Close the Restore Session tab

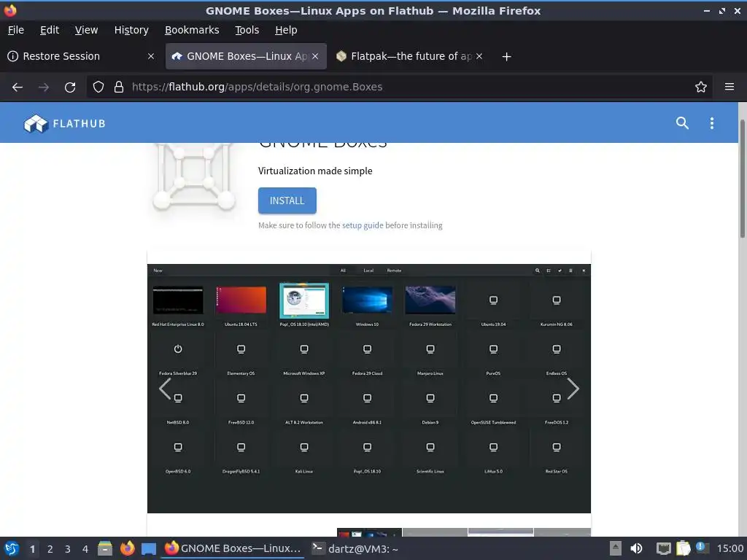(151, 56)
